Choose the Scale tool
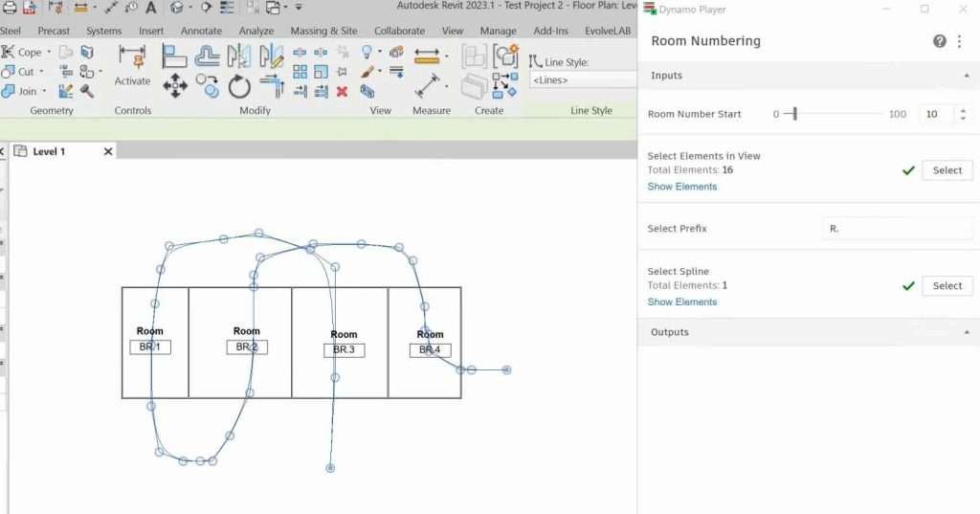Screen dimensions: 980x514 pyautogui.click(x=321, y=72)
